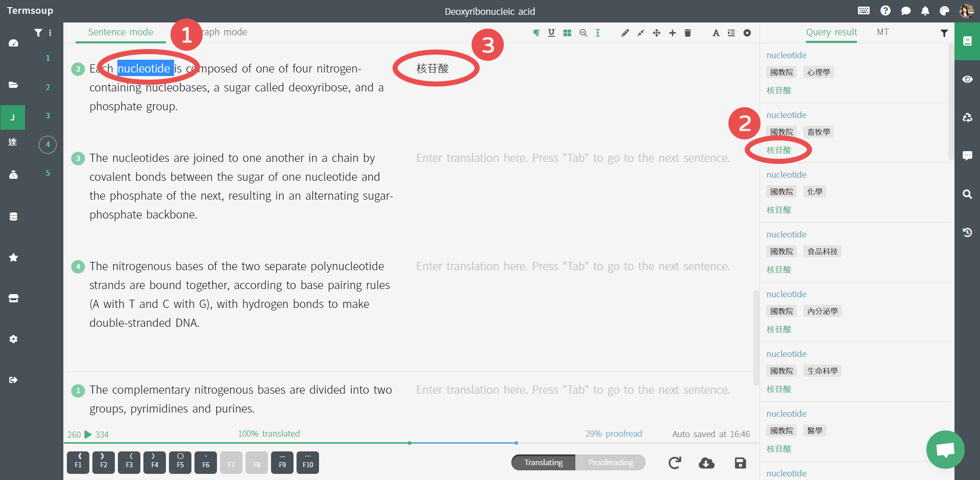Open notifications bell

(x=925, y=11)
